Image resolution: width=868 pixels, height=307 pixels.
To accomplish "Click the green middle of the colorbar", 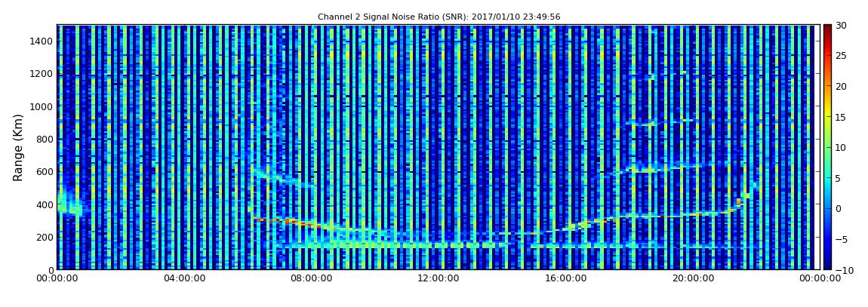I will (827, 147).
